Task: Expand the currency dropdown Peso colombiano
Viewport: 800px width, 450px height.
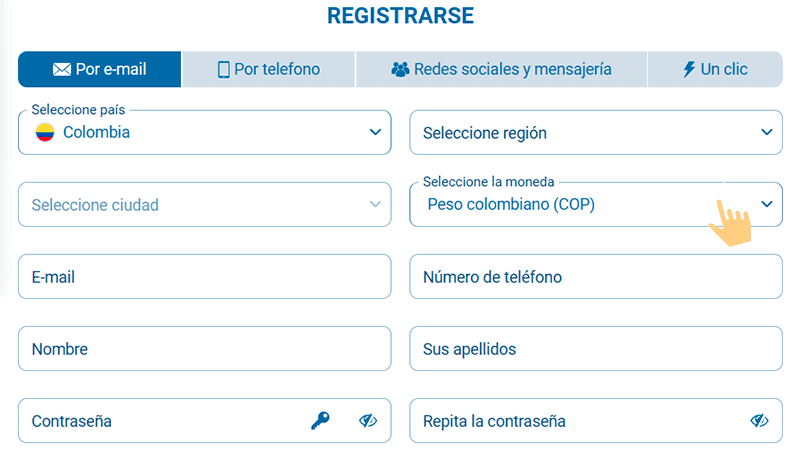Action: pyautogui.click(x=596, y=204)
